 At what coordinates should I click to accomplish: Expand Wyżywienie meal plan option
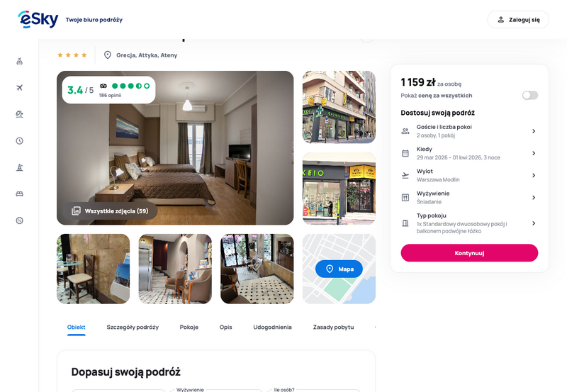click(x=469, y=198)
